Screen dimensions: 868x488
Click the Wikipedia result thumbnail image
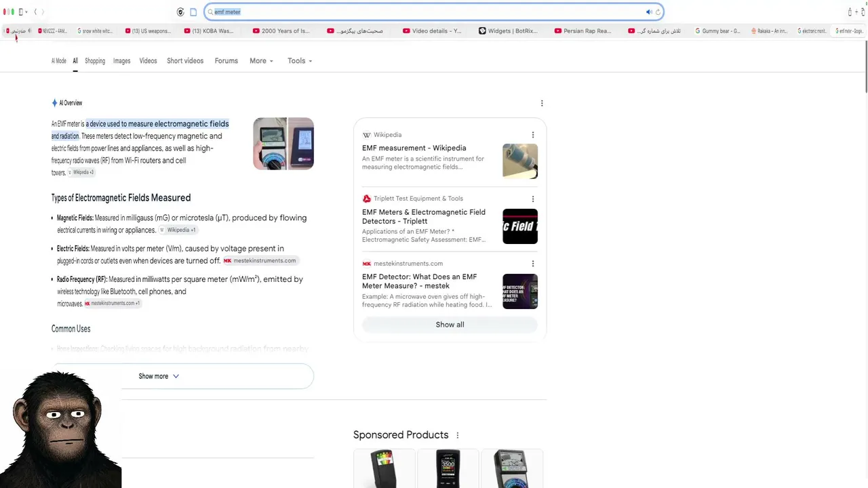click(520, 161)
